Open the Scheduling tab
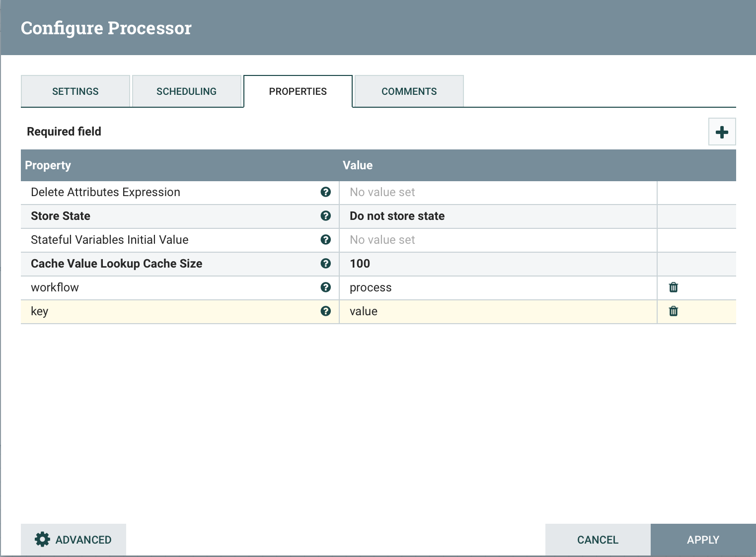The width and height of the screenshot is (756, 557). coord(187,91)
